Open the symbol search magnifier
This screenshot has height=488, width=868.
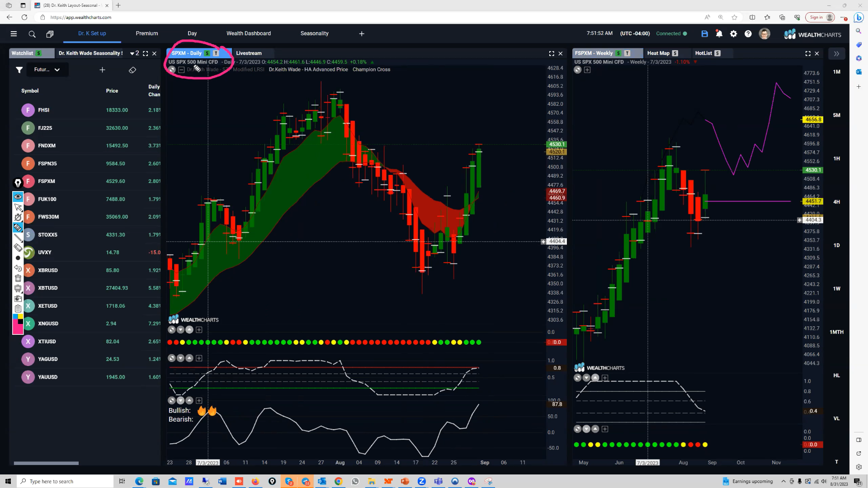(x=32, y=34)
